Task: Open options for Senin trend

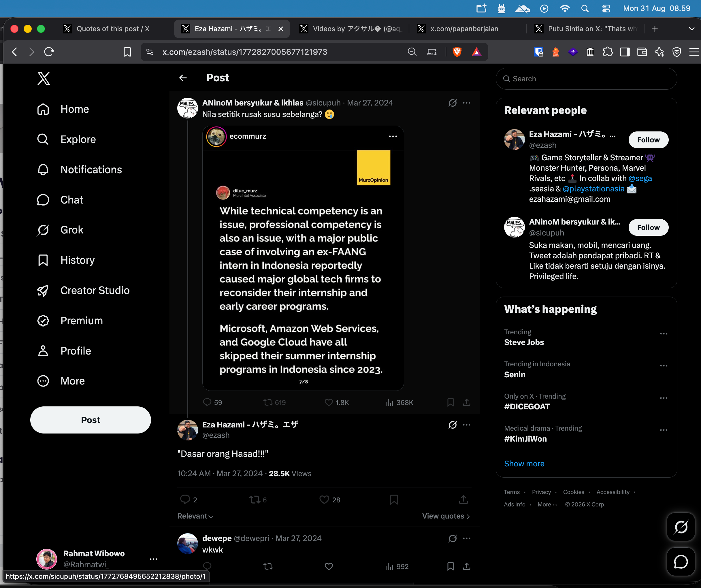Action: click(x=664, y=366)
